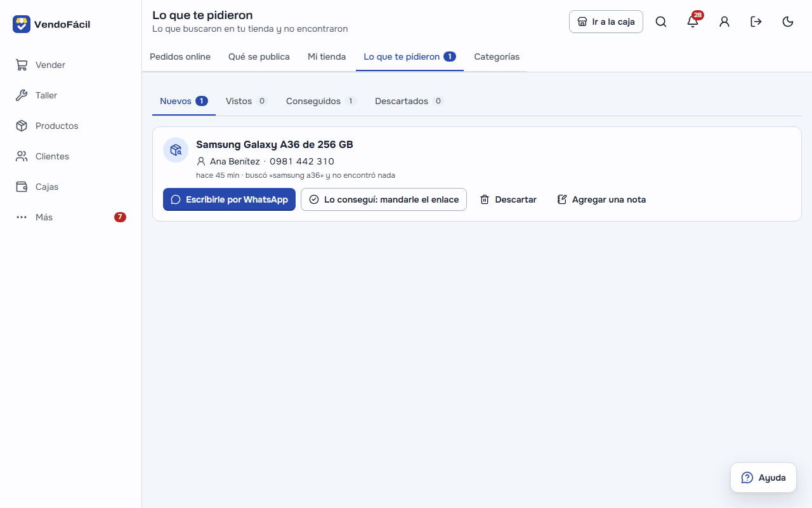Open Clientes in sidebar
Viewport: 812px width, 508px height.
(x=70, y=156)
